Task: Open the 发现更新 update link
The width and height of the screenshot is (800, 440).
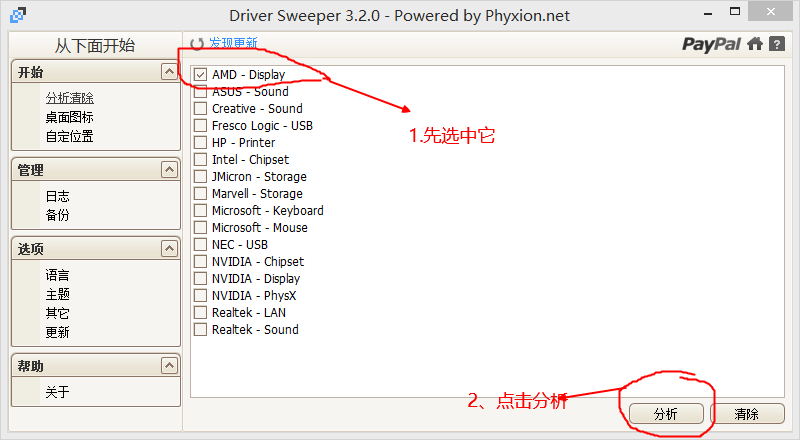Action: pos(233,43)
